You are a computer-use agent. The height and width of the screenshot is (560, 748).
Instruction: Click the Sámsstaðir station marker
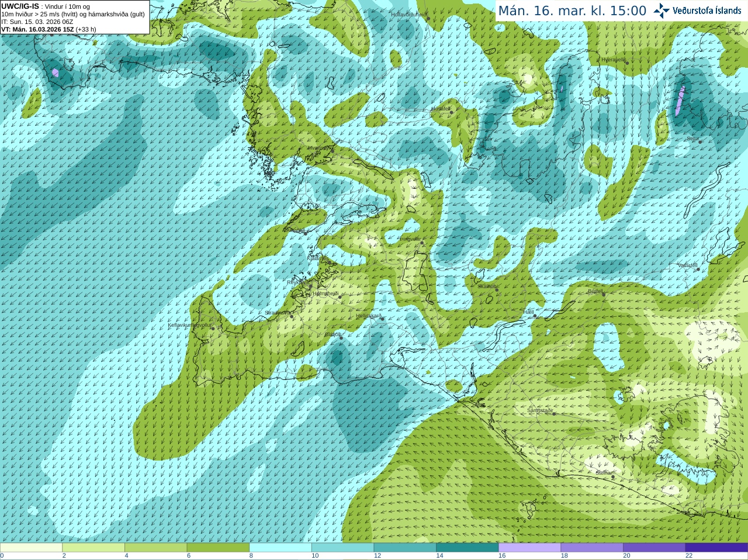coord(554,414)
